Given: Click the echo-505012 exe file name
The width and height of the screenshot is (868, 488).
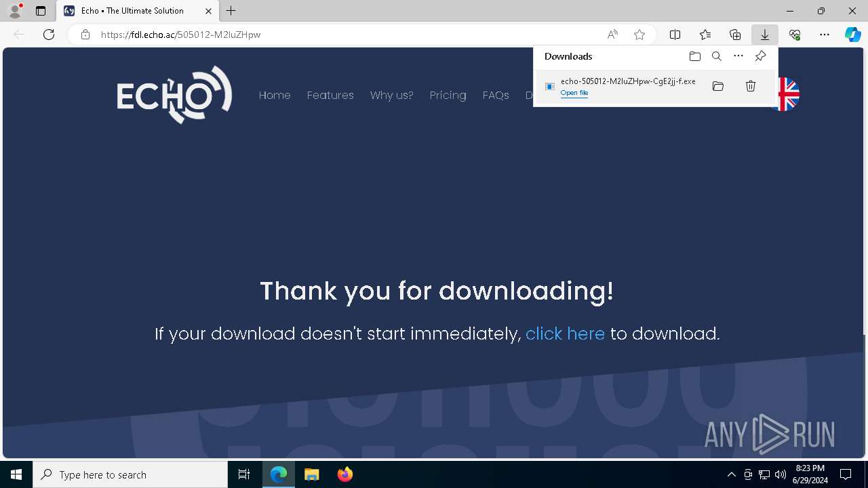Looking at the screenshot, I should coord(628,81).
